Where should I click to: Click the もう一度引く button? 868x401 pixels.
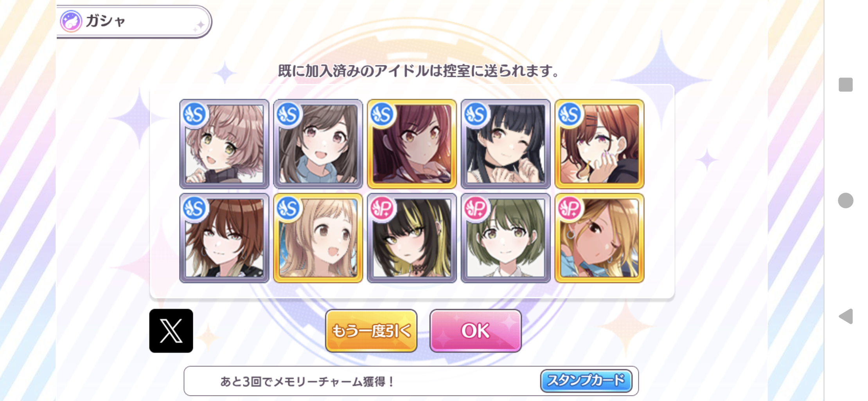point(371,331)
